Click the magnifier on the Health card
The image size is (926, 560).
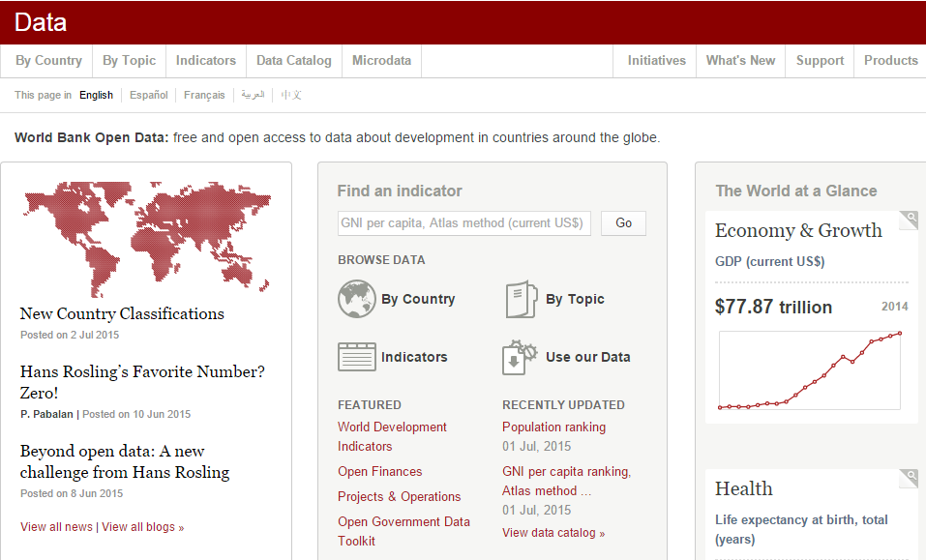[x=908, y=478]
